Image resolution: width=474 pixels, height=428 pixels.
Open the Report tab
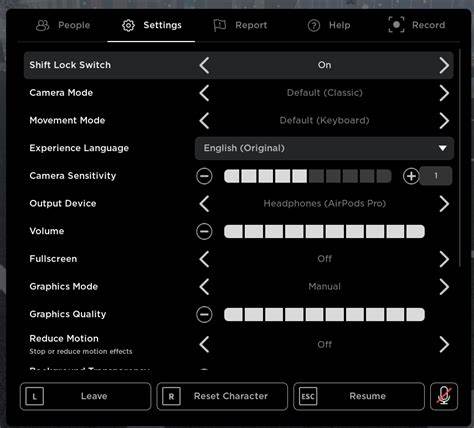(x=240, y=25)
